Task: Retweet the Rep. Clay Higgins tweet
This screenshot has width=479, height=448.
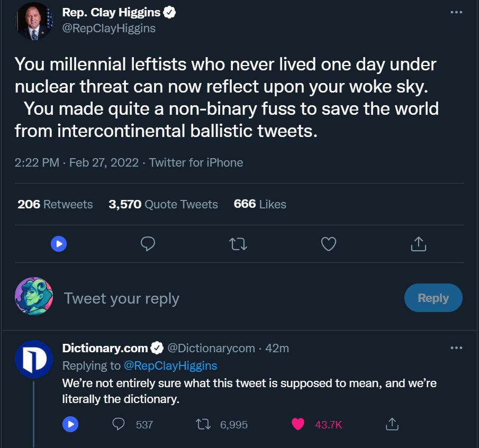Action: 238,243
